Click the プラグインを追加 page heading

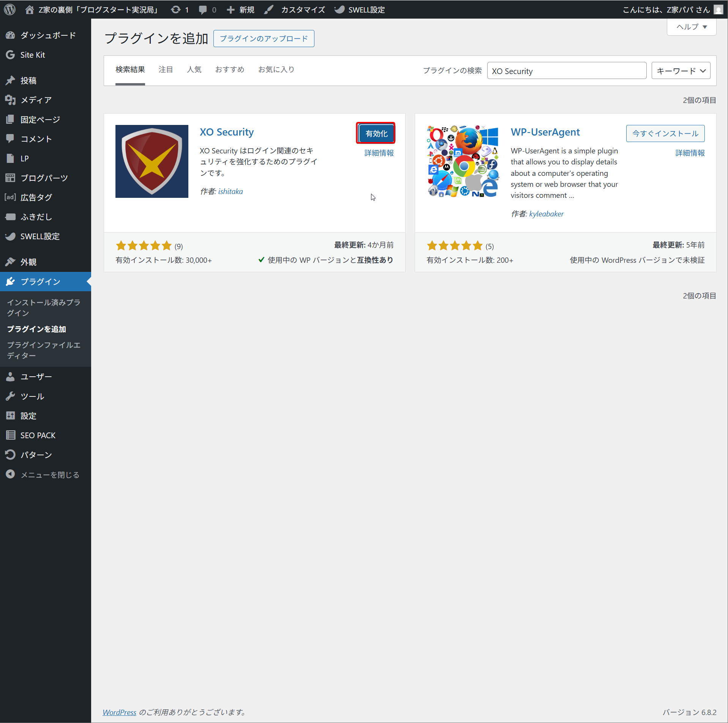156,38
